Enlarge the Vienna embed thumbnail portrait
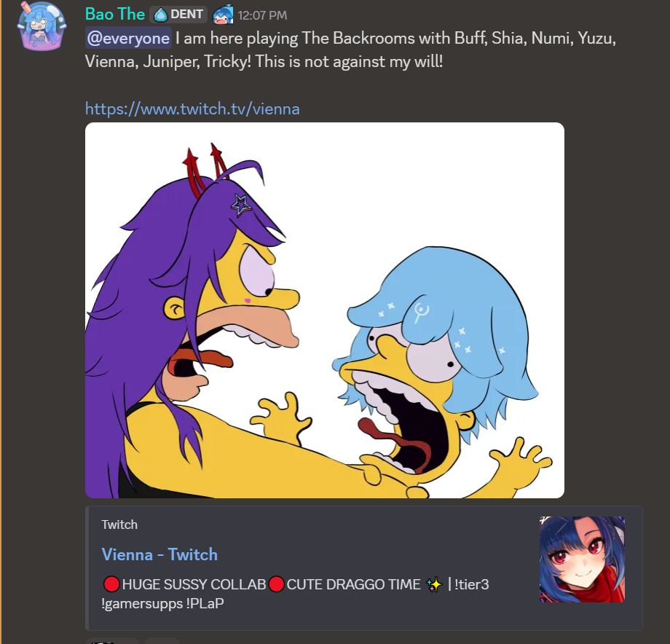 point(582,559)
